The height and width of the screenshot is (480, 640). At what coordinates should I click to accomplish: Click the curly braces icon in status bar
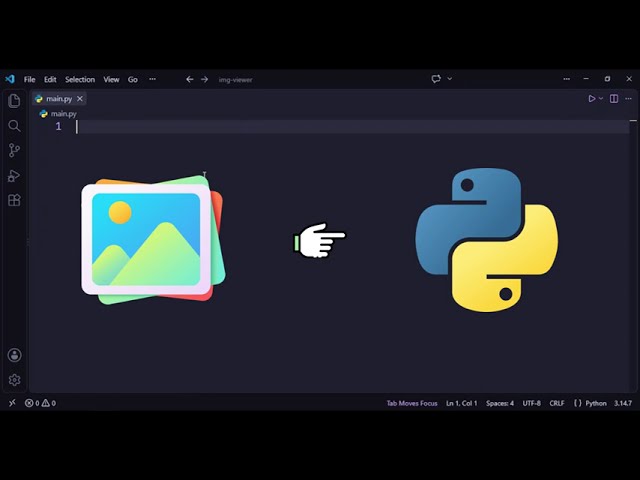[x=578, y=403]
